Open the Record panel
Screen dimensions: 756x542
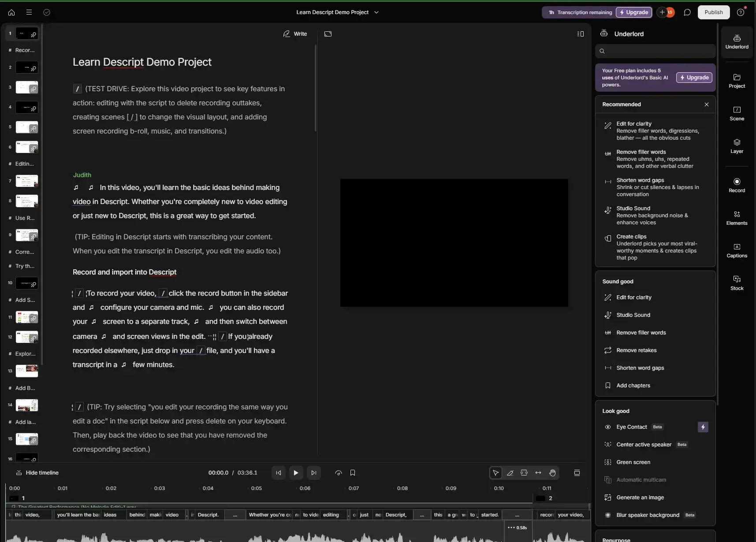point(737,185)
